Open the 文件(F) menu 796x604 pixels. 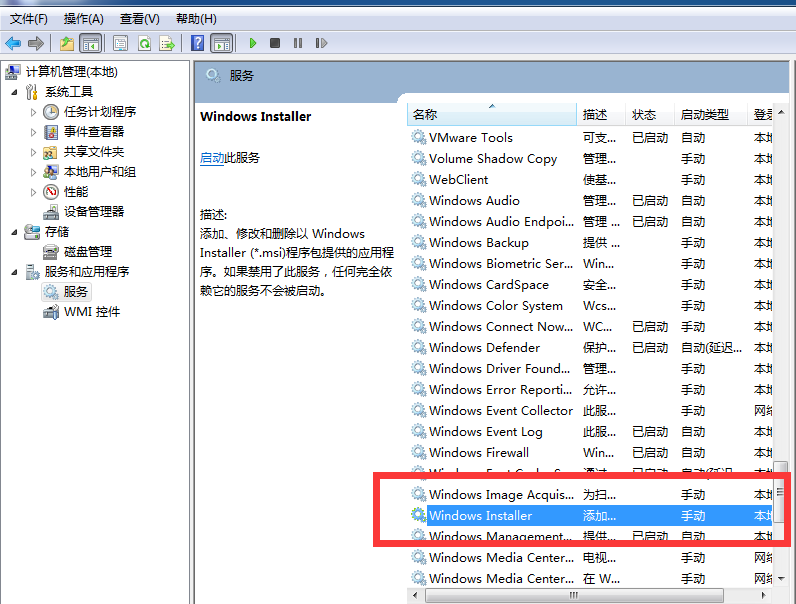click(x=29, y=19)
